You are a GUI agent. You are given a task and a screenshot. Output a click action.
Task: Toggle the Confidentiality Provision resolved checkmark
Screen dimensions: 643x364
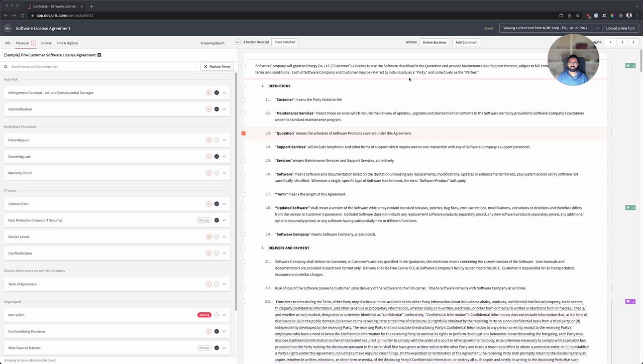coord(217,331)
